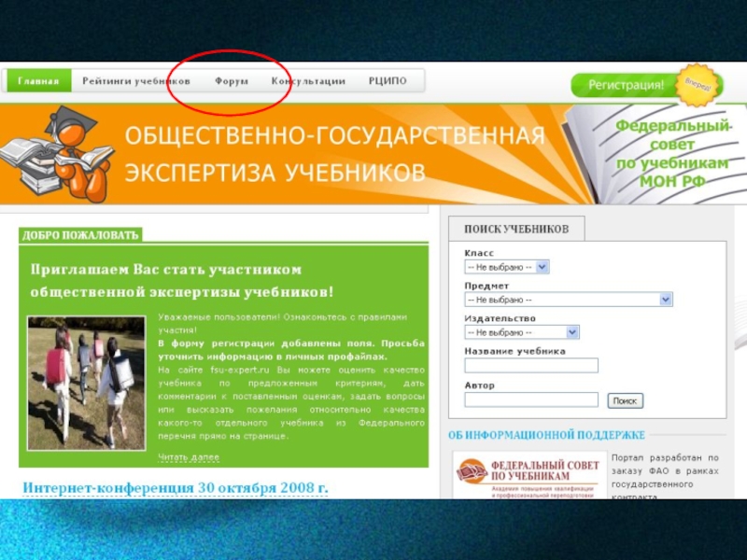Open Интернет-конференция 30 октября 2008 г. link
Screen dimensions: 747x560
(x=176, y=488)
